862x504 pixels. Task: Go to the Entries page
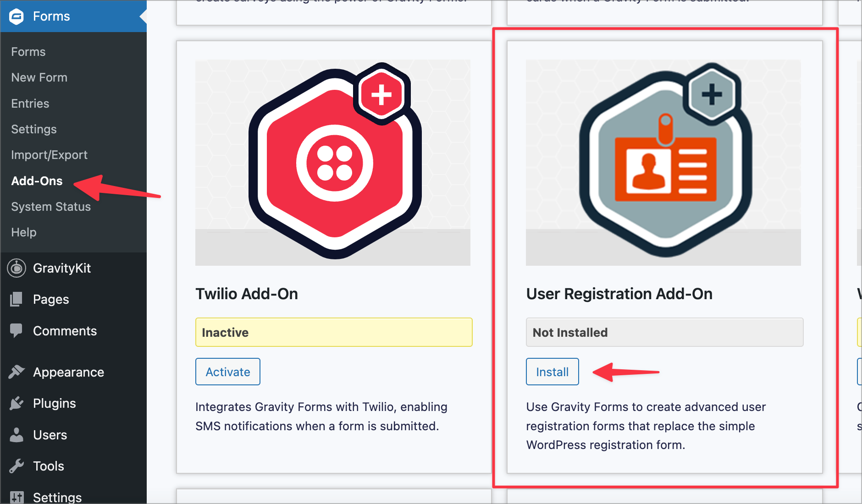click(x=30, y=104)
